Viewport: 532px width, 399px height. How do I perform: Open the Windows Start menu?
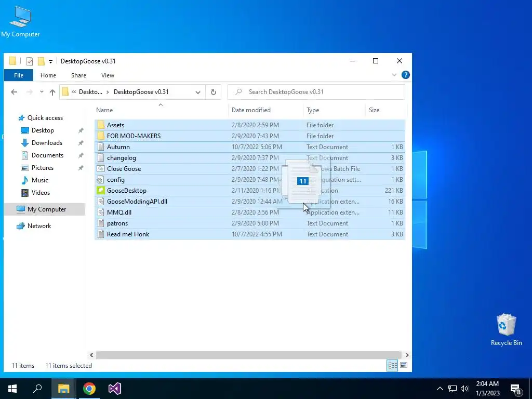coord(12,389)
